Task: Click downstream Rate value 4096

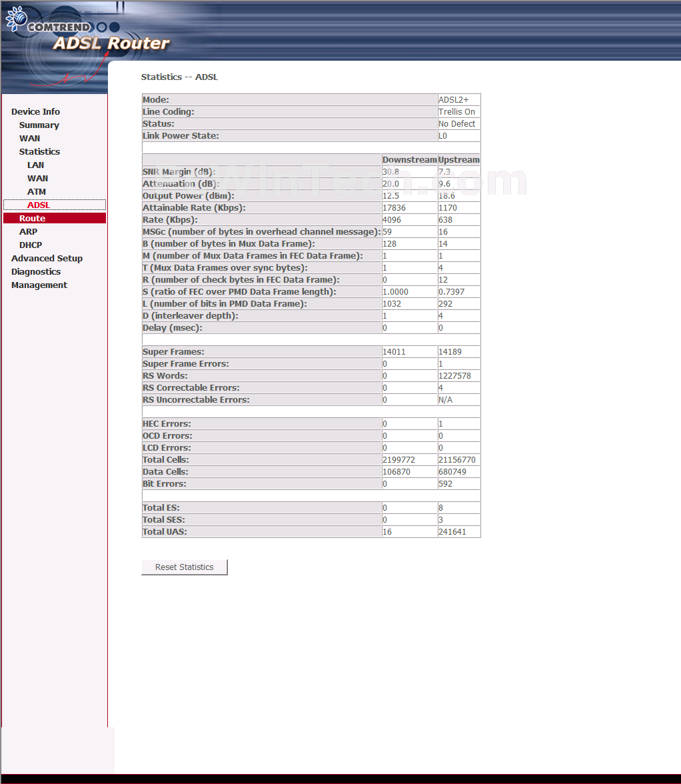Action: [392, 219]
